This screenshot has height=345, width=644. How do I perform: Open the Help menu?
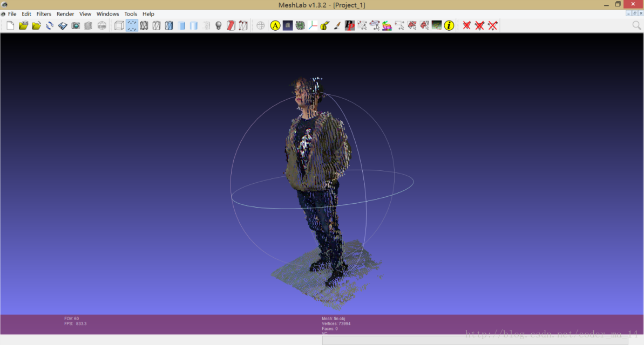coord(148,14)
